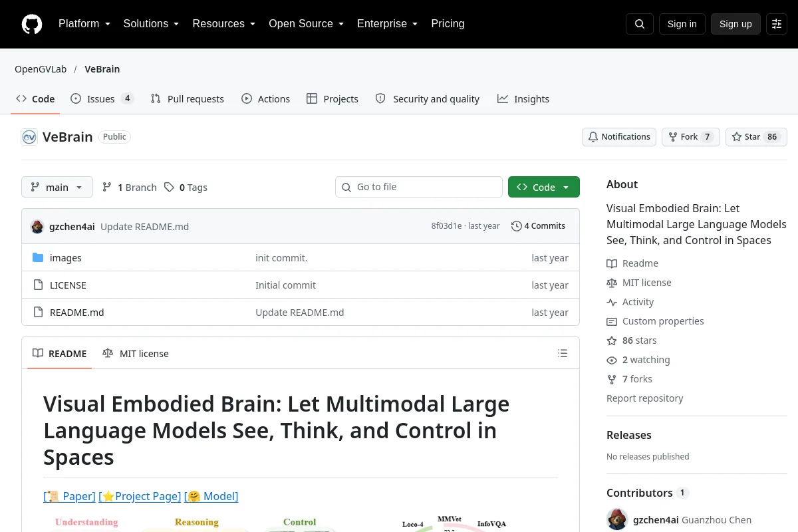The width and height of the screenshot is (798, 532).
Task: Open the README outline list icon
Action: [x=563, y=353]
